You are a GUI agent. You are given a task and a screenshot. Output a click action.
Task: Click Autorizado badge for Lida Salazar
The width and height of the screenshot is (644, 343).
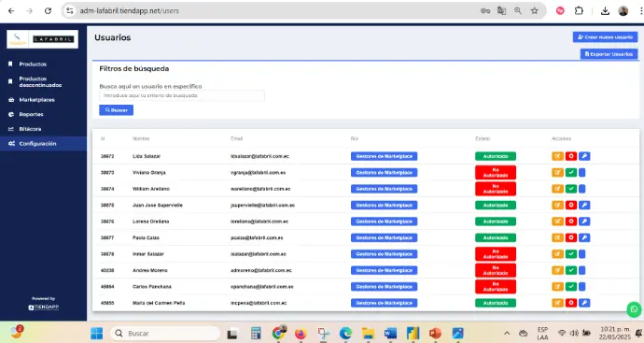click(496, 156)
